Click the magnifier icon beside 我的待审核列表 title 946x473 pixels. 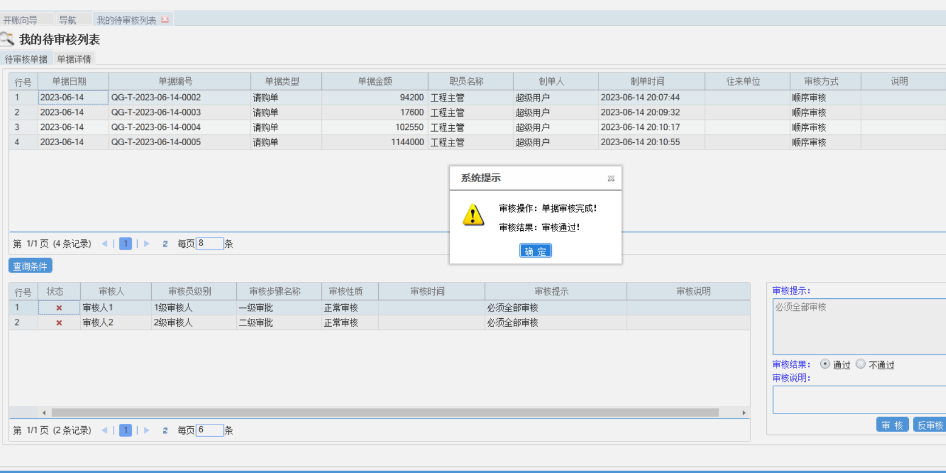8,39
